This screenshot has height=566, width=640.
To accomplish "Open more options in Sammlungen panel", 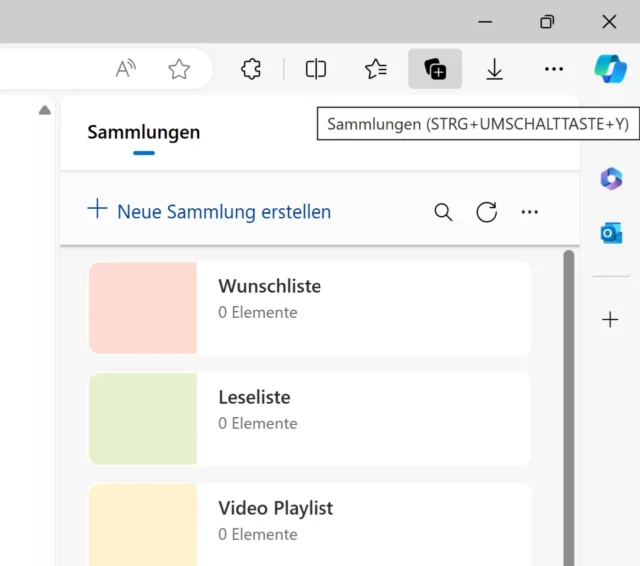I will pos(529,212).
